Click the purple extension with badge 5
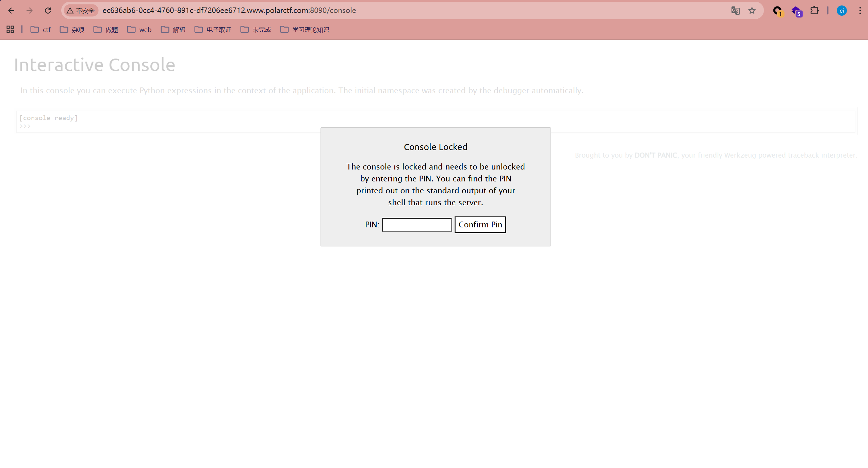Screen dimensions: 868x468 coord(796,11)
